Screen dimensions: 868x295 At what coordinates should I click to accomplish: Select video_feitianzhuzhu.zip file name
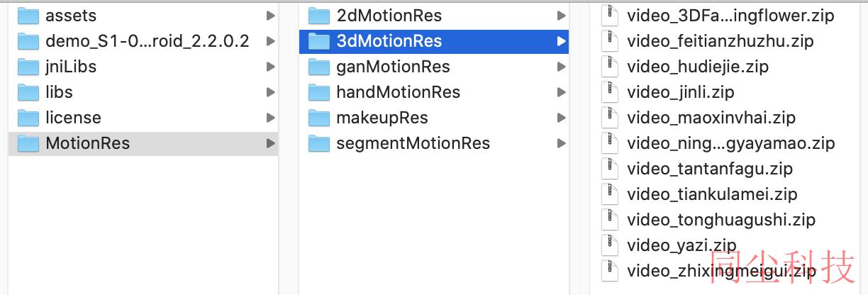point(720,41)
